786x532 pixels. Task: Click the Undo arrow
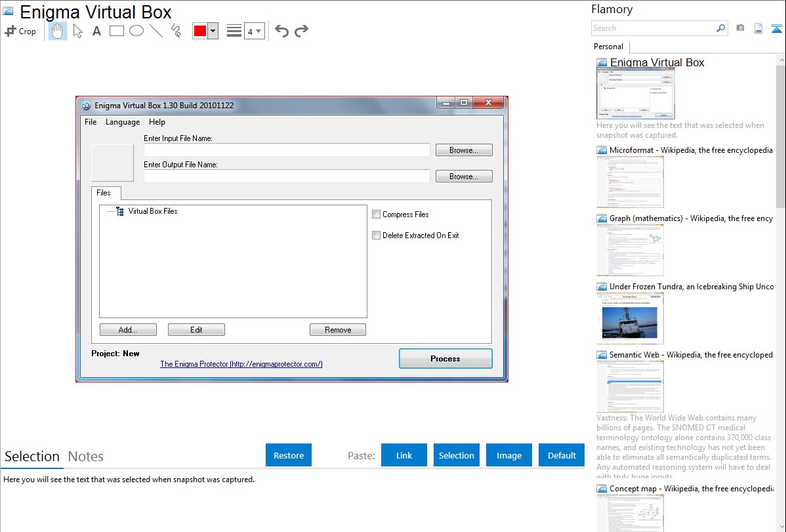click(281, 31)
